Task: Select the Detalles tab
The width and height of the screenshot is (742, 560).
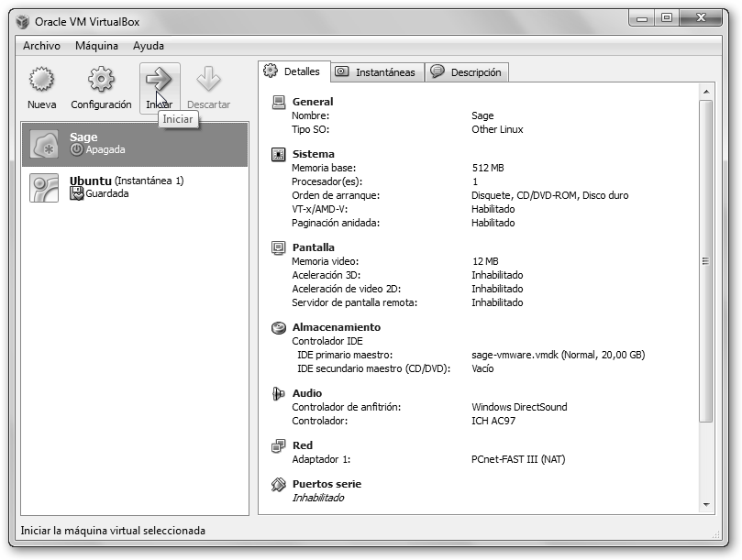Action: click(293, 71)
